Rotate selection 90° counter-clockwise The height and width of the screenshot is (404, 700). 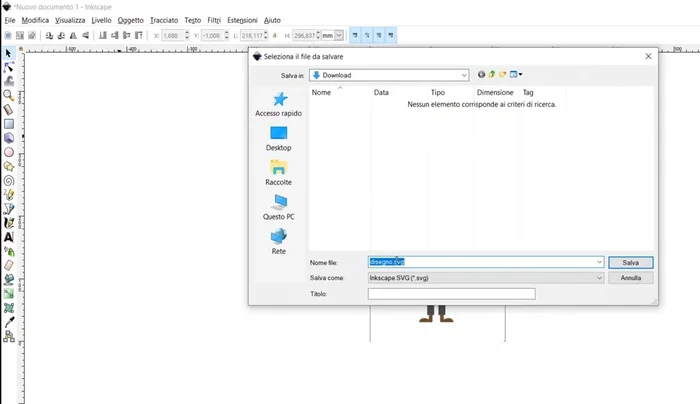click(49, 35)
